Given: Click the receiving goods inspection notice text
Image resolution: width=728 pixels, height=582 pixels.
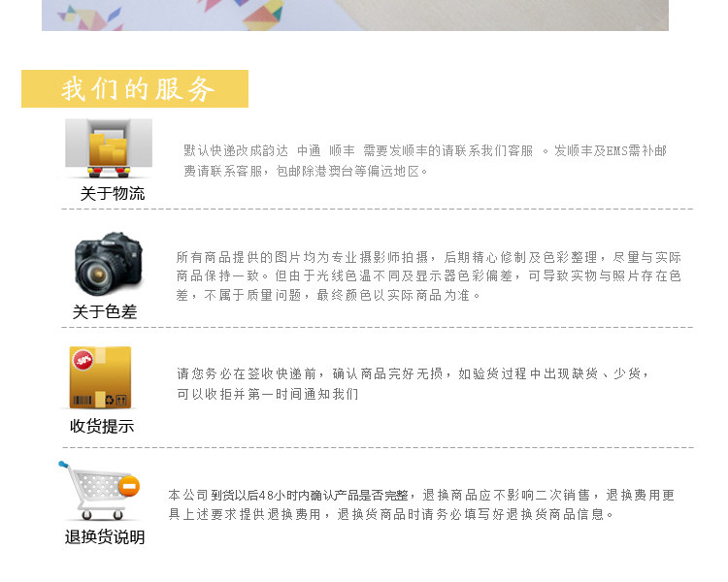Looking at the screenshot, I should pyautogui.click(x=413, y=384).
